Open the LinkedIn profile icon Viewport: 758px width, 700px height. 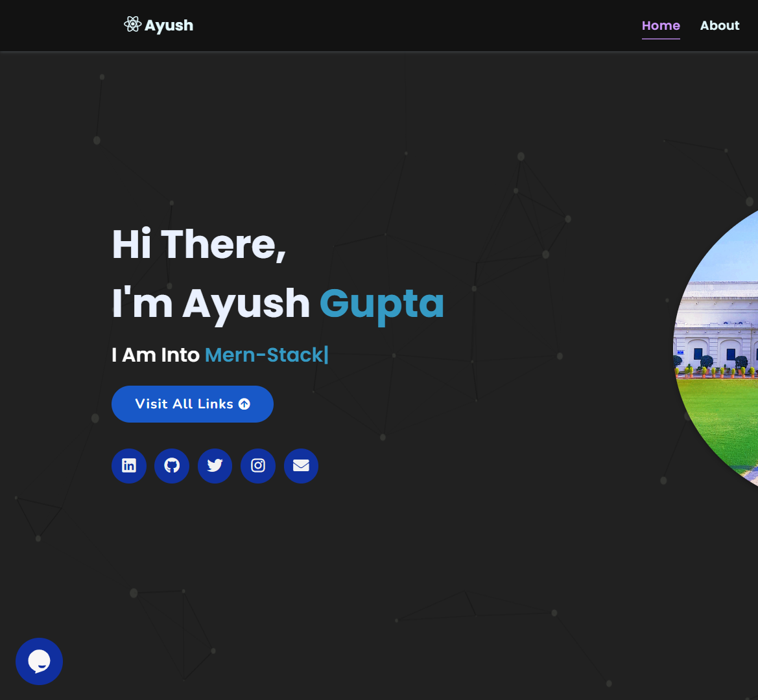(x=129, y=466)
